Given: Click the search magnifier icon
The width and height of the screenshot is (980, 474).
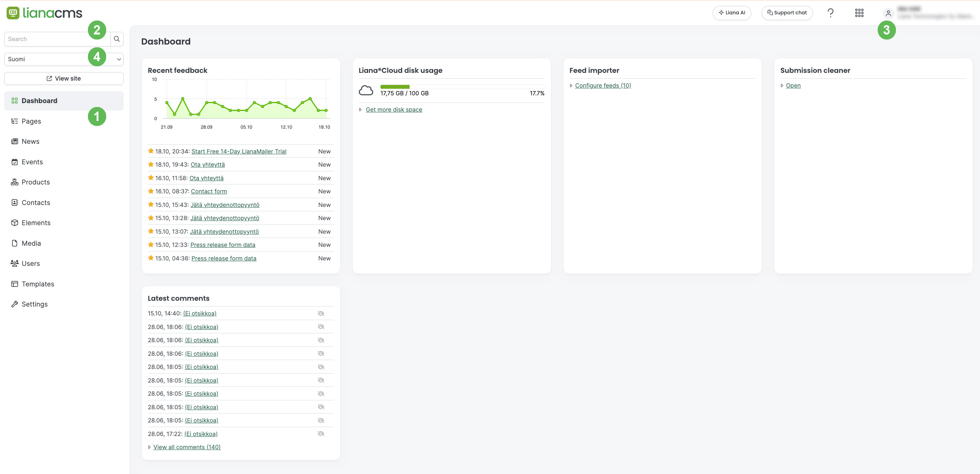Looking at the screenshot, I should [117, 39].
